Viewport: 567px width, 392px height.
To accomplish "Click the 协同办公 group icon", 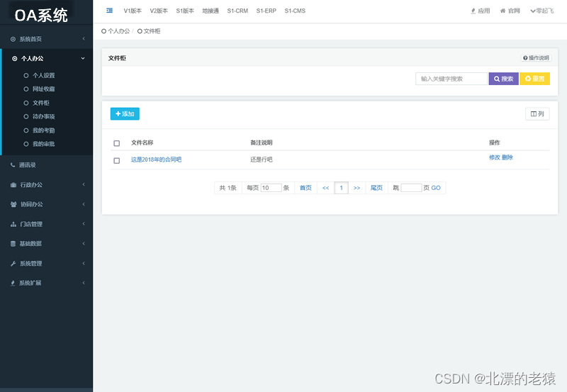I will pyautogui.click(x=13, y=205).
